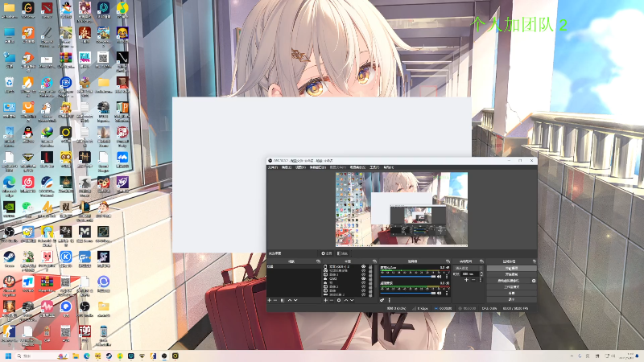This screenshot has width=644, height=362.
Task: Adjust Mic/Aux volume slider
Action: pyautogui.click(x=408, y=277)
